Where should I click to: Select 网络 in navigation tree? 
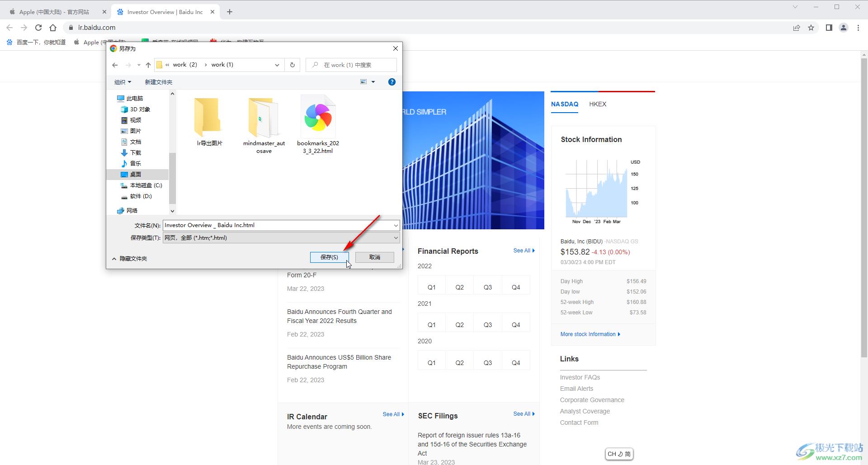tap(127, 210)
